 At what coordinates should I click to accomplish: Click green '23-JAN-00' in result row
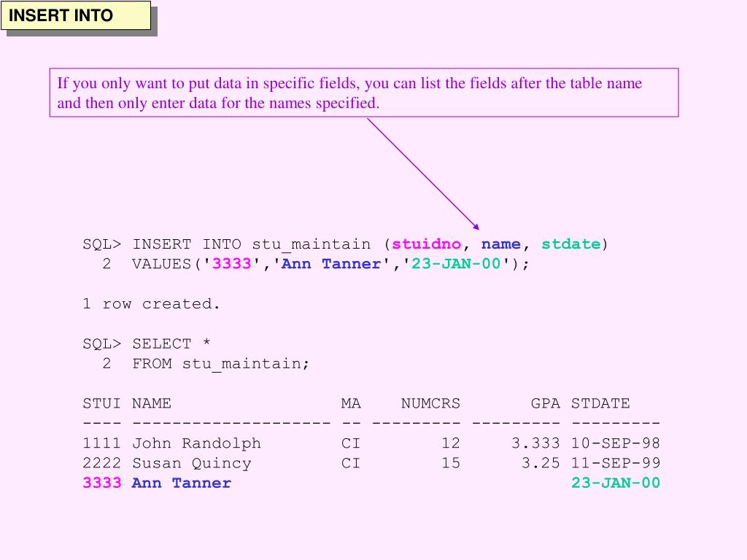tap(616, 483)
